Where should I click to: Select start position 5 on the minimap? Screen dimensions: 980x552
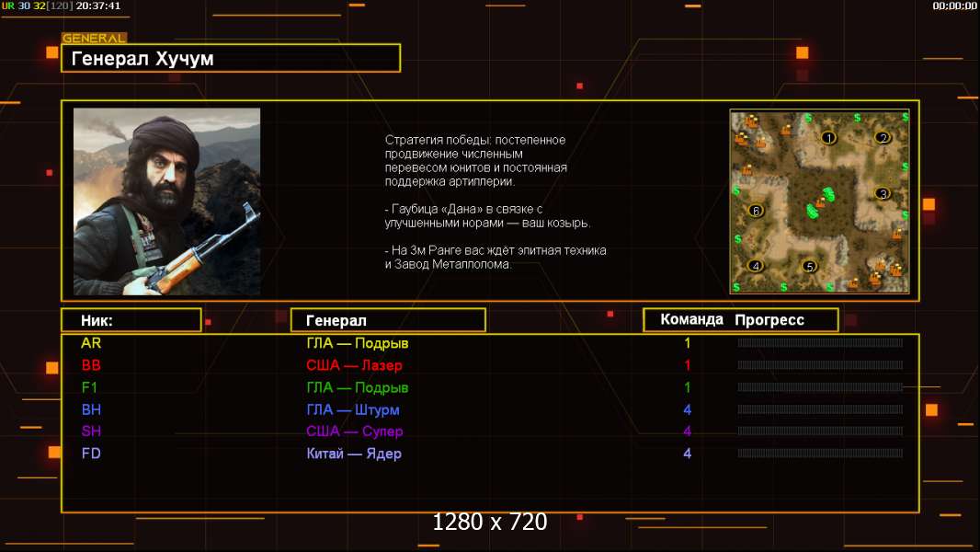809,266
